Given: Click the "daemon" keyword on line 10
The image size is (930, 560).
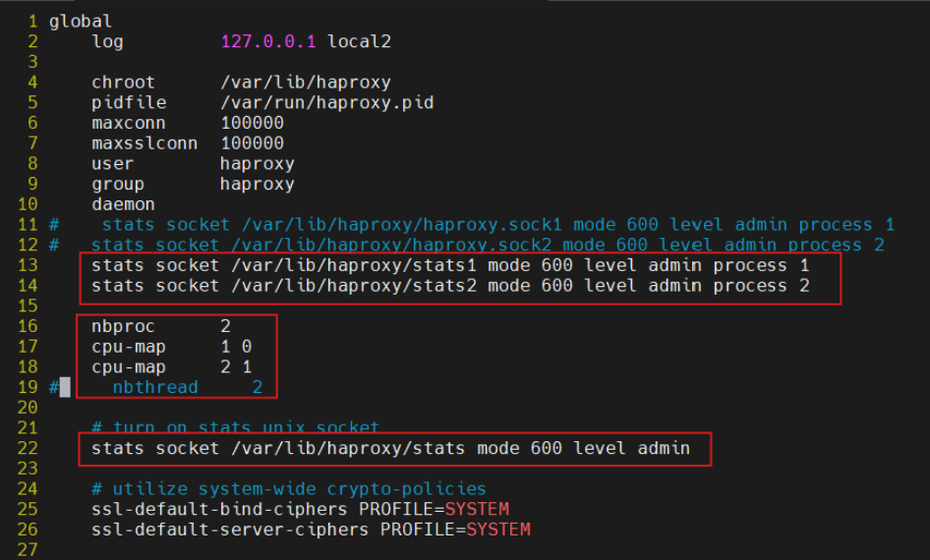Looking at the screenshot, I should (x=123, y=204).
